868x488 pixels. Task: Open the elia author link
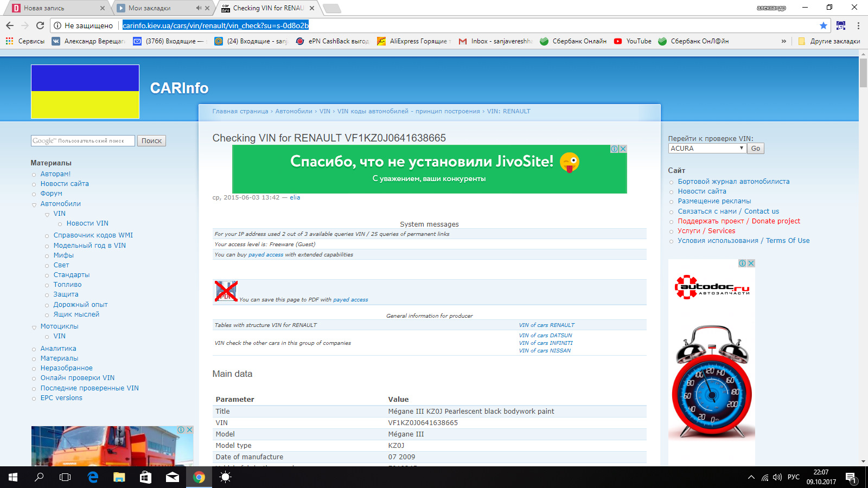pos(295,197)
